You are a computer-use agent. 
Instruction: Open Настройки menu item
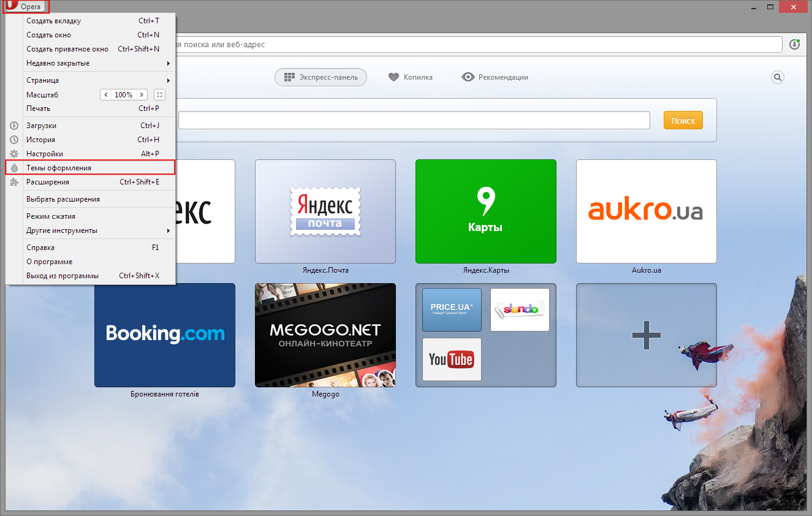[91, 154]
